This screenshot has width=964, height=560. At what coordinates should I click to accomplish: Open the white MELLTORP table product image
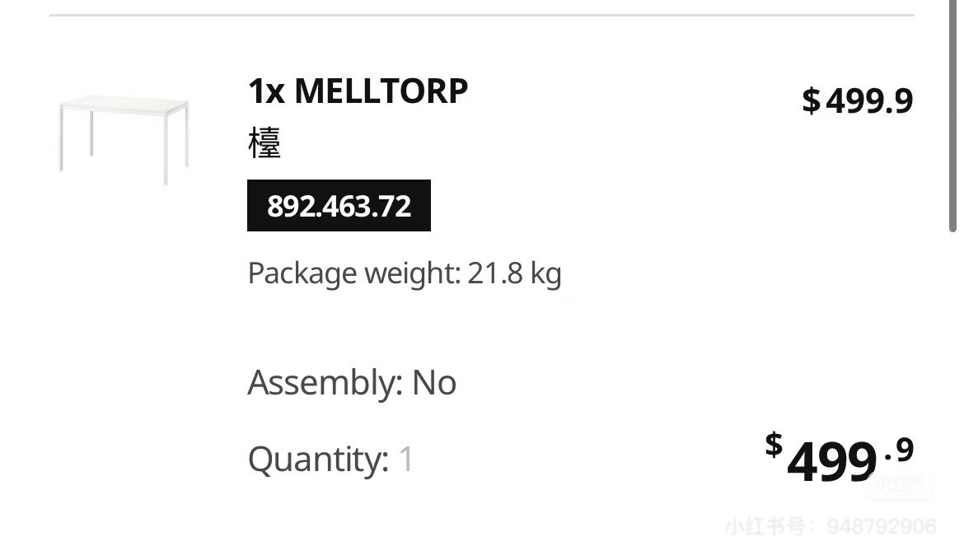coord(124,139)
